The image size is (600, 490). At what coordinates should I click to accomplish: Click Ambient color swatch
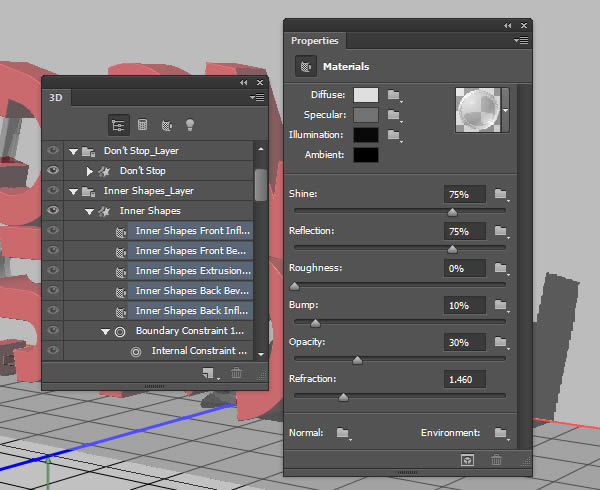point(366,155)
